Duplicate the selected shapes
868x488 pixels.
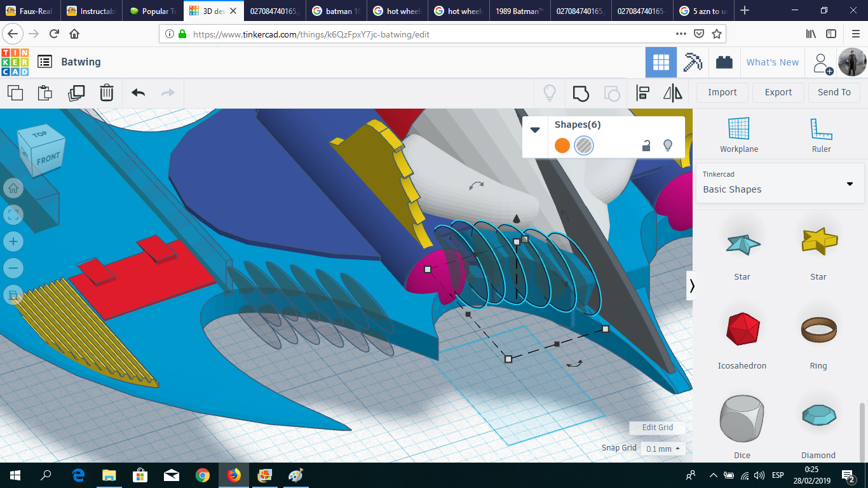tap(76, 93)
